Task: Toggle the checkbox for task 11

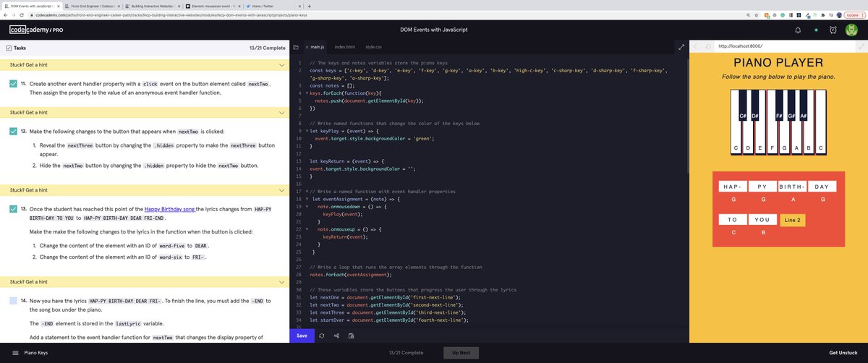Action: (x=14, y=85)
